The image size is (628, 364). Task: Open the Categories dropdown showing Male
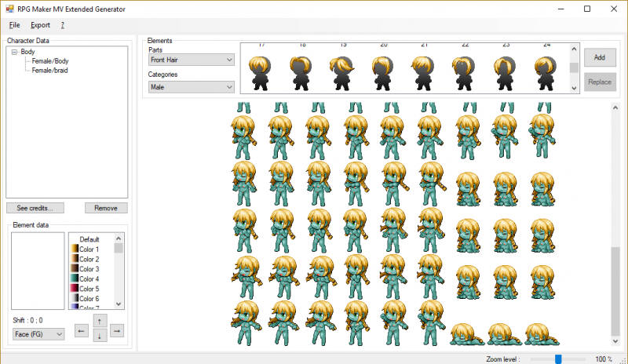click(191, 87)
